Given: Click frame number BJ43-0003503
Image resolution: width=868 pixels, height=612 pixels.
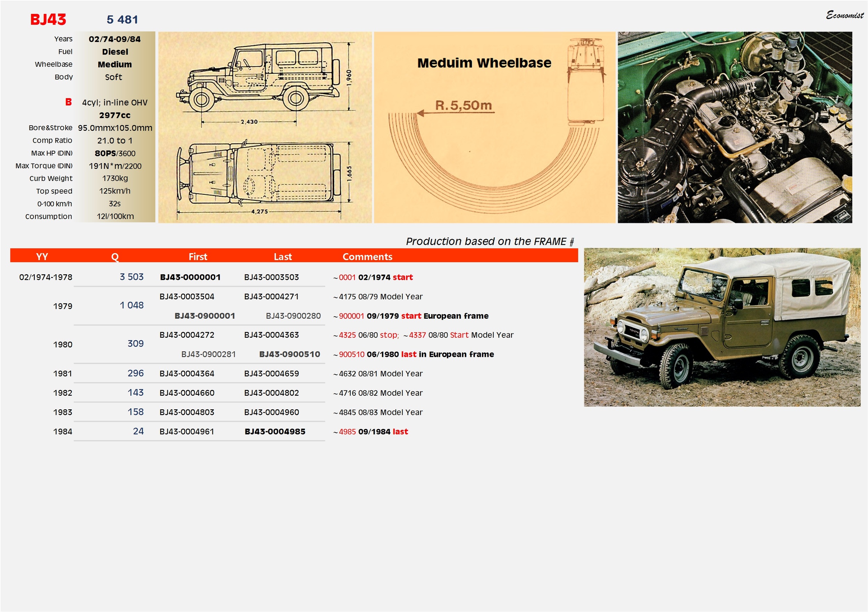Looking at the screenshot, I should [x=272, y=277].
